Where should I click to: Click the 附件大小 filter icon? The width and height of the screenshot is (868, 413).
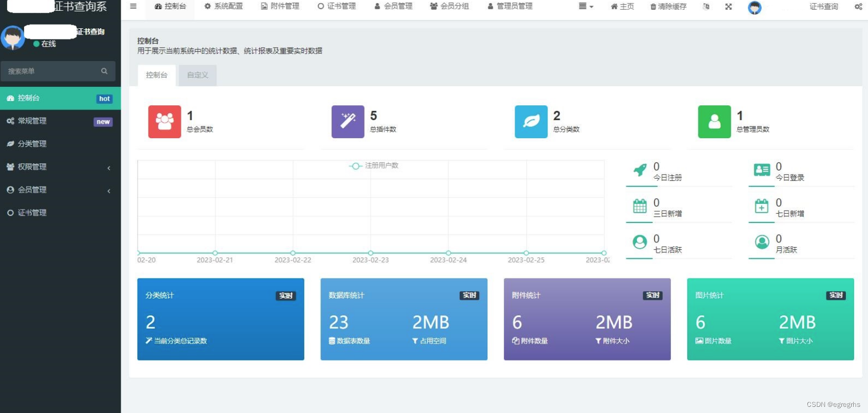pos(598,341)
